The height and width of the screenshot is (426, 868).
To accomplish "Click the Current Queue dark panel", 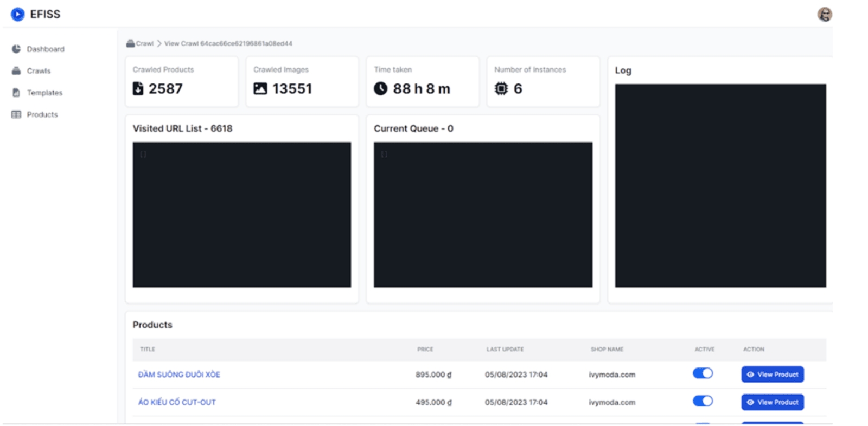I will [483, 215].
